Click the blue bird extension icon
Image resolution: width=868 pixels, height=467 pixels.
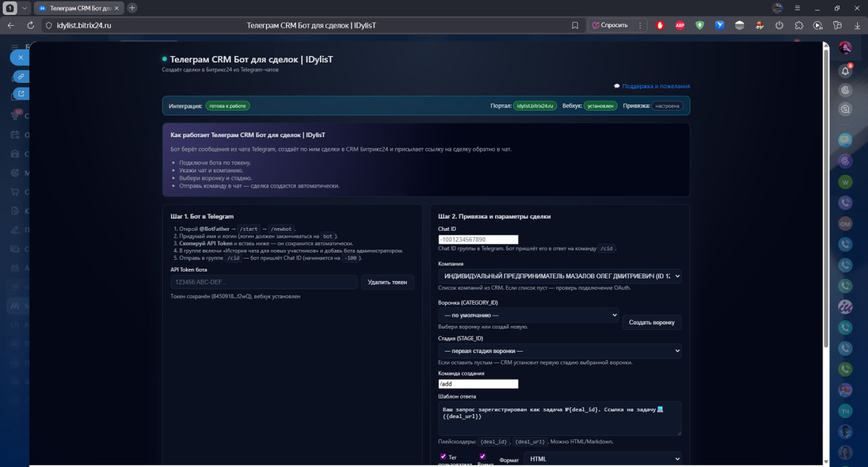719,25
